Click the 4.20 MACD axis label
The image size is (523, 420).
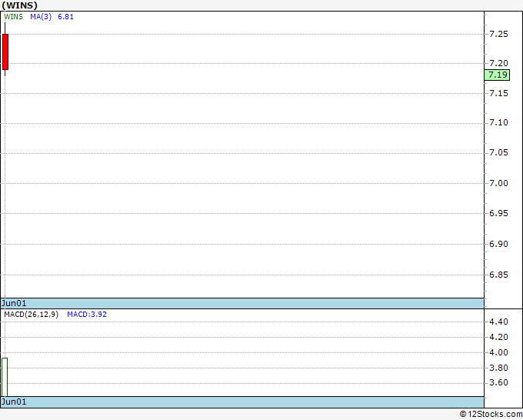click(498, 337)
